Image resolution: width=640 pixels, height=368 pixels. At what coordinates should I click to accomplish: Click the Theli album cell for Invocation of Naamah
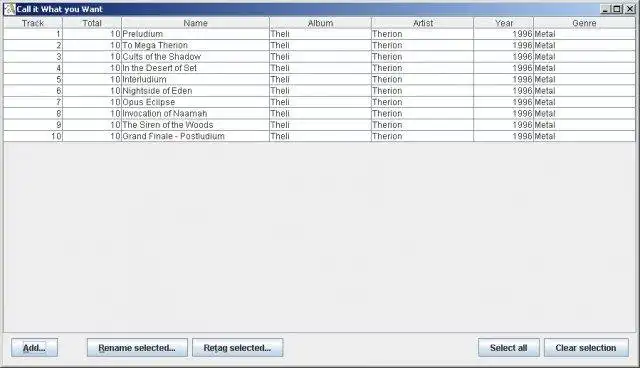320,114
